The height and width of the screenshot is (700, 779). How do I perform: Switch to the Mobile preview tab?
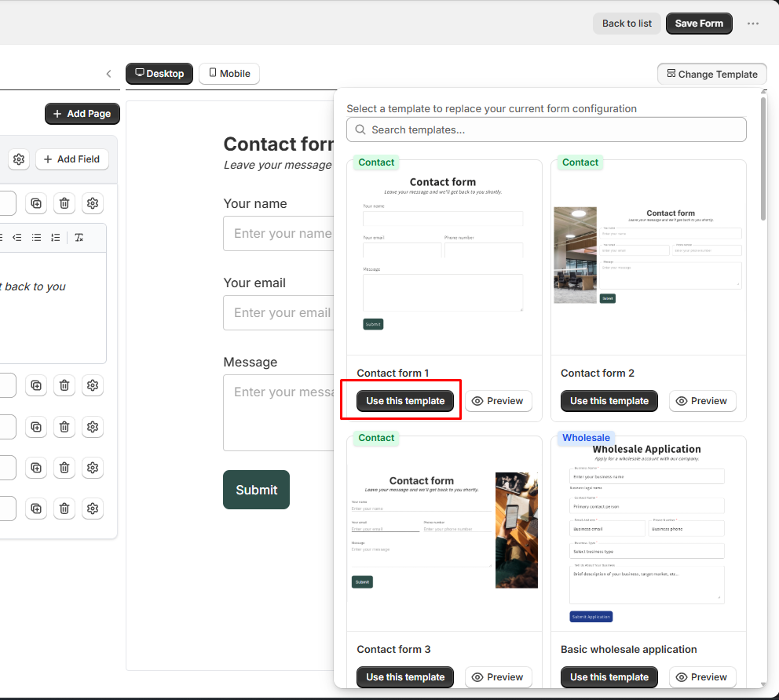pyautogui.click(x=229, y=74)
